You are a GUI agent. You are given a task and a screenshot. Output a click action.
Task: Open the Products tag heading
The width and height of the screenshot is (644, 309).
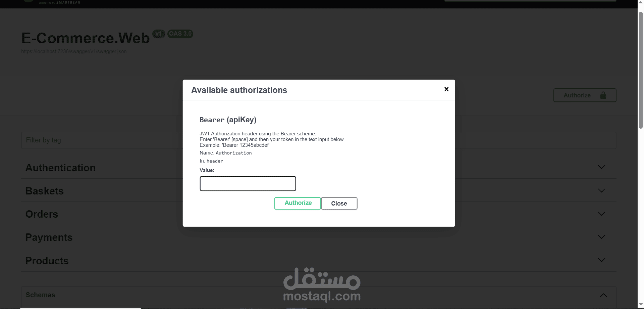click(x=47, y=261)
